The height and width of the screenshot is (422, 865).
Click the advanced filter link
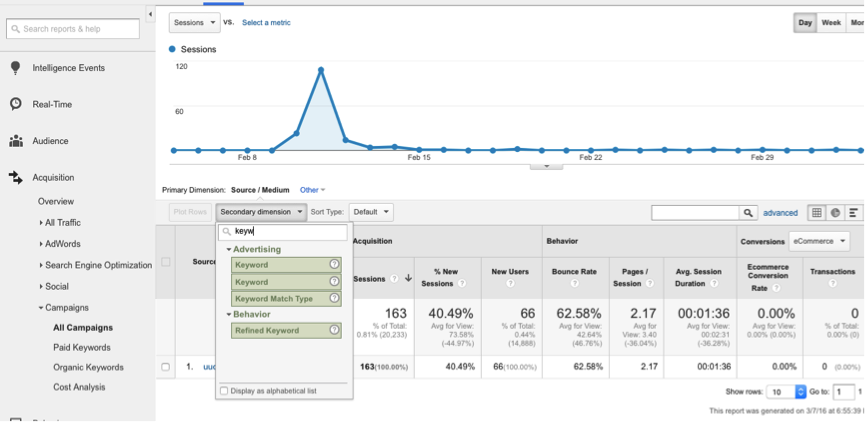780,212
